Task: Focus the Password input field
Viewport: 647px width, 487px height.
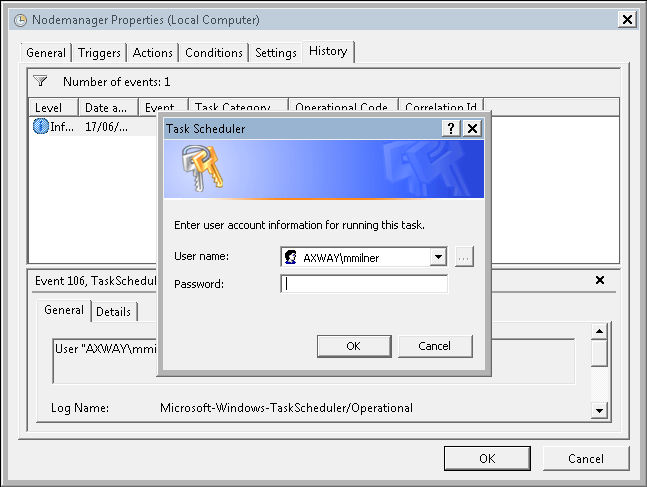Action: tap(364, 284)
